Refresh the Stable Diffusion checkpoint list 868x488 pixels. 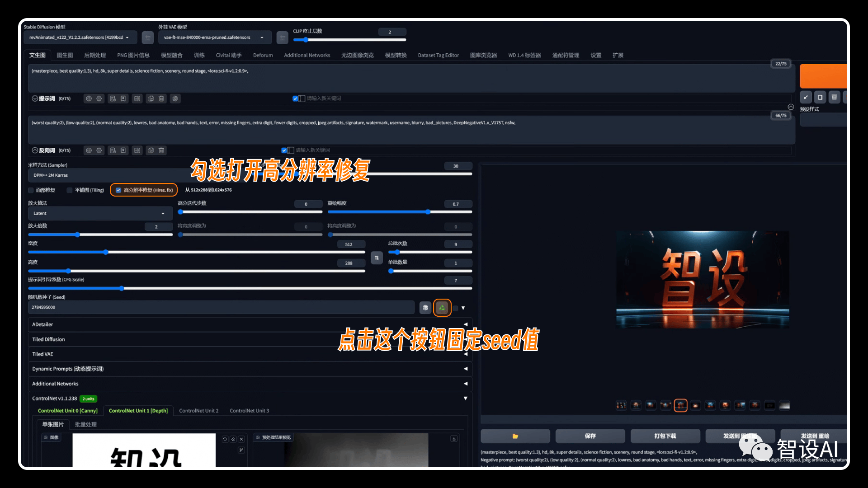(x=147, y=38)
